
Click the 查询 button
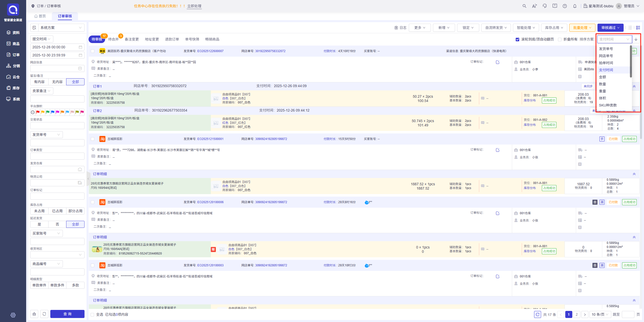point(67,314)
